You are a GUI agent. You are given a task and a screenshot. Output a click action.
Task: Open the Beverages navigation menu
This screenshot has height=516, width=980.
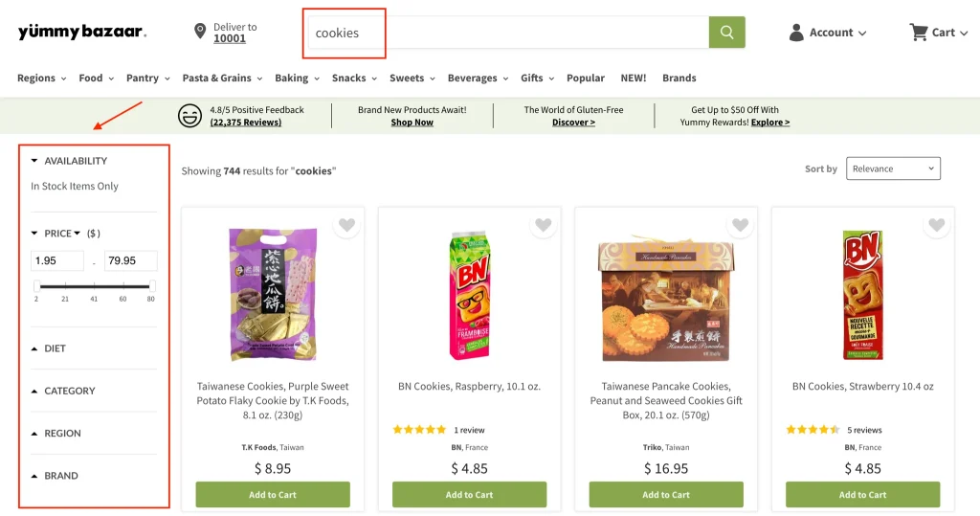click(477, 79)
